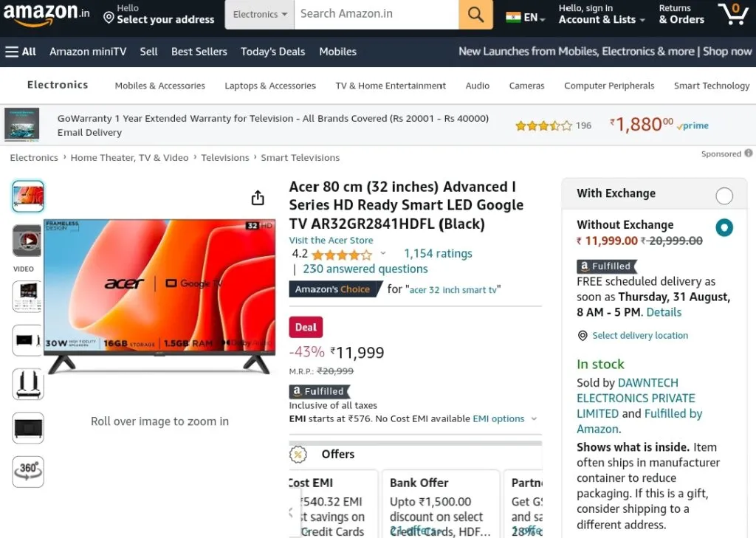Click the Sponsored info icon
The image size is (756, 538).
coord(749,154)
